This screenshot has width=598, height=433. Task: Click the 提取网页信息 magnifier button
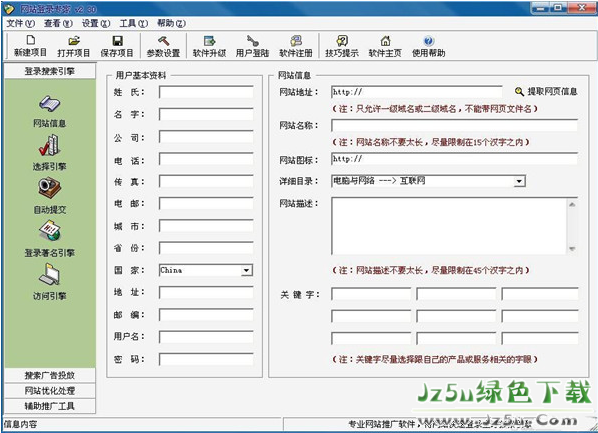click(546, 91)
